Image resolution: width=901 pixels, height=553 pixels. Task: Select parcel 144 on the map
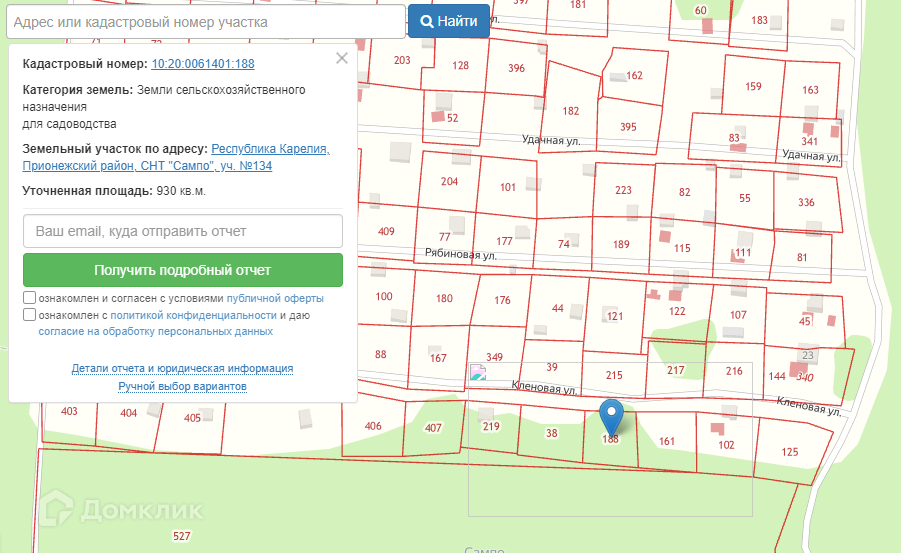click(777, 376)
